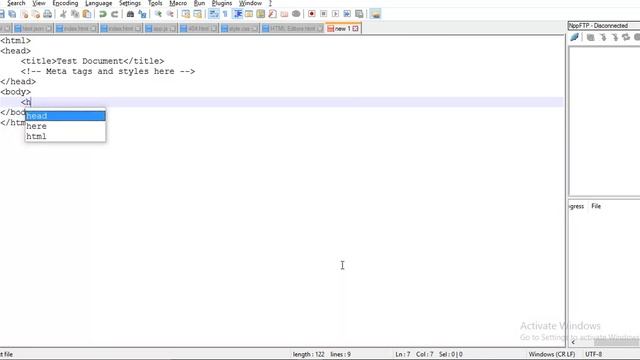Click the NppFTP Connect icon
Viewport: 640px width, 360px height.
pyautogui.click(x=575, y=38)
